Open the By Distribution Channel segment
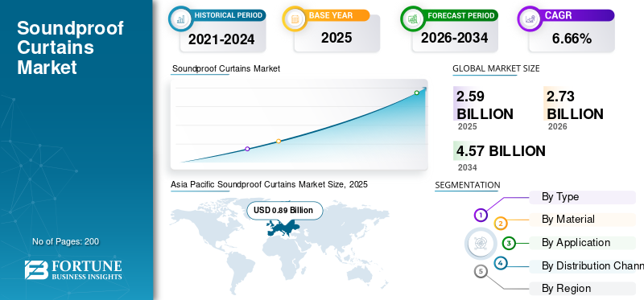Screen dimensions: 644x300 587,266
